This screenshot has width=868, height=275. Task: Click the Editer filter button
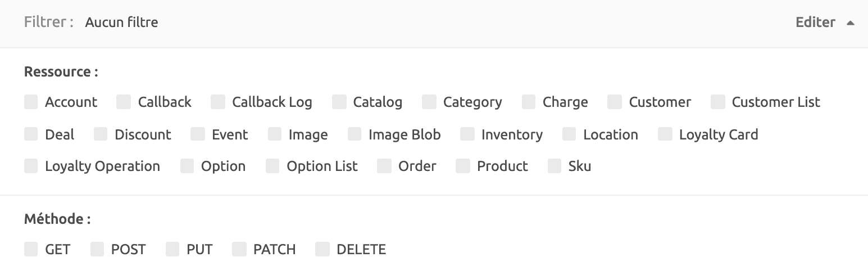[815, 22]
